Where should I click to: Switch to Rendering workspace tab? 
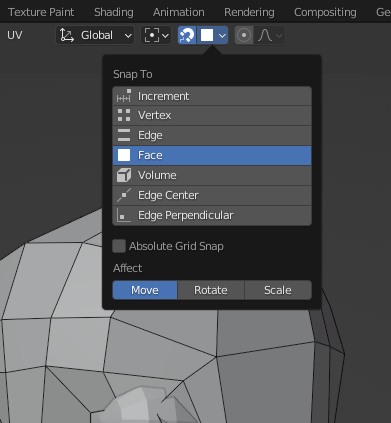coord(249,12)
